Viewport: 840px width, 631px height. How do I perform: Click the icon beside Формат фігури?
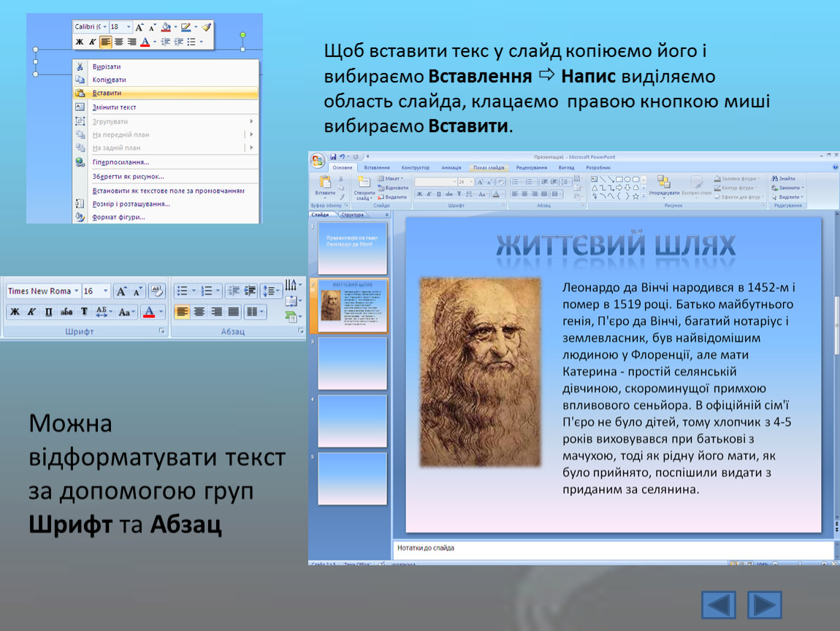click(80, 217)
